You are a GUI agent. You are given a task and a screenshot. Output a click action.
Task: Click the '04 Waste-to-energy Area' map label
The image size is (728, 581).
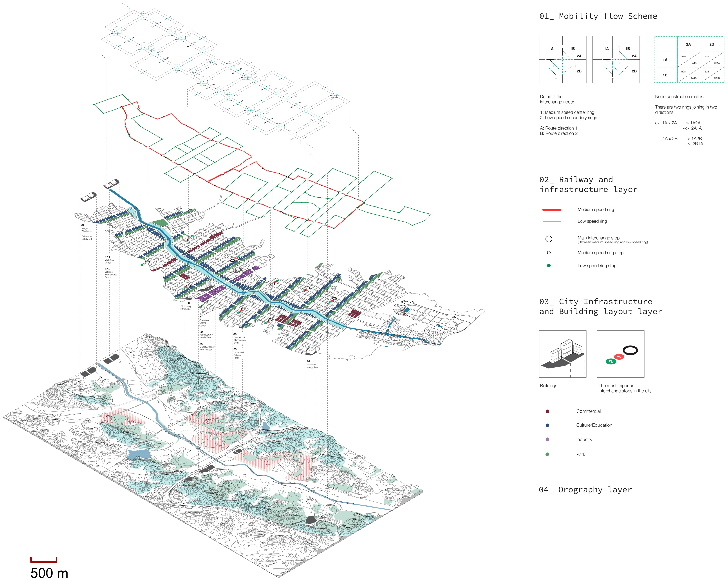(x=312, y=364)
